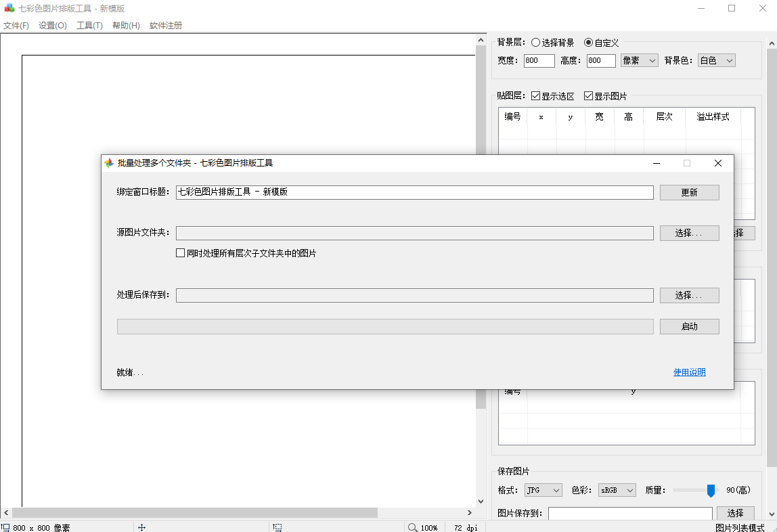Open the sRGB color dropdown
The width and height of the screenshot is (777, 532).
[x=617, y=489]
